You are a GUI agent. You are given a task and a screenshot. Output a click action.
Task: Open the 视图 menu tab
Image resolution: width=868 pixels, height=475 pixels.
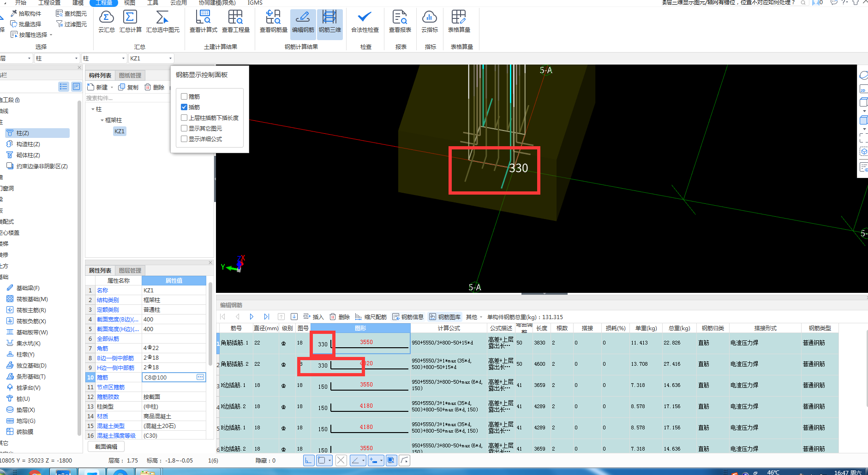click(x=130, y=3)
